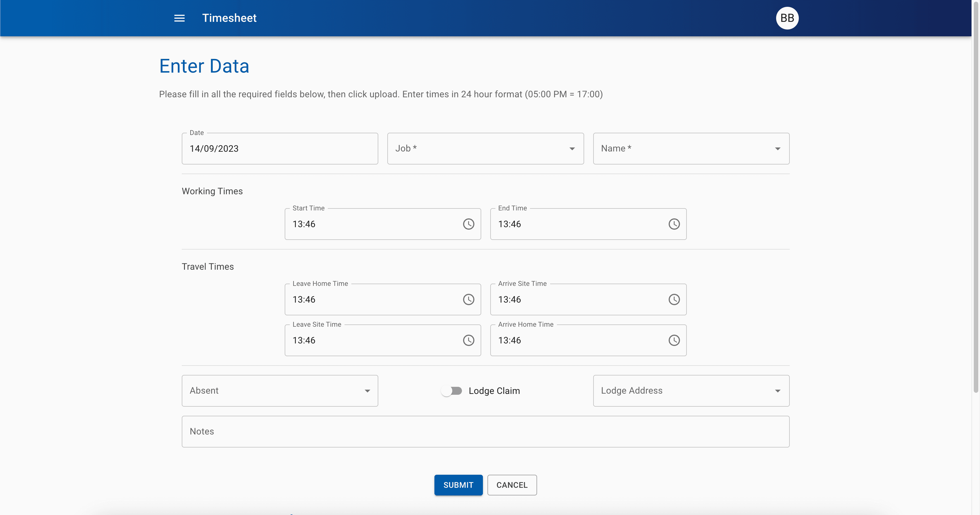
Task: Open clock picker for Leave Site Time
Action: [468, 340]
